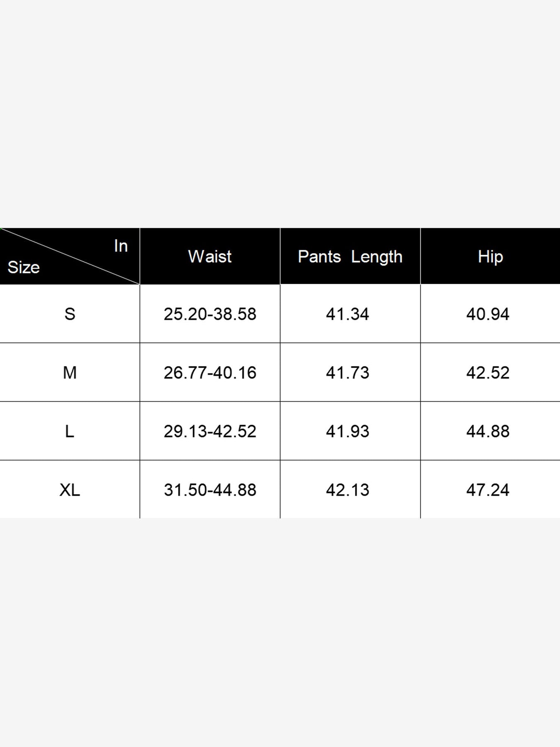Viewport: 560px width, 747px height.
Task: Click pants length value 41.93
Action: click(348, 431)
